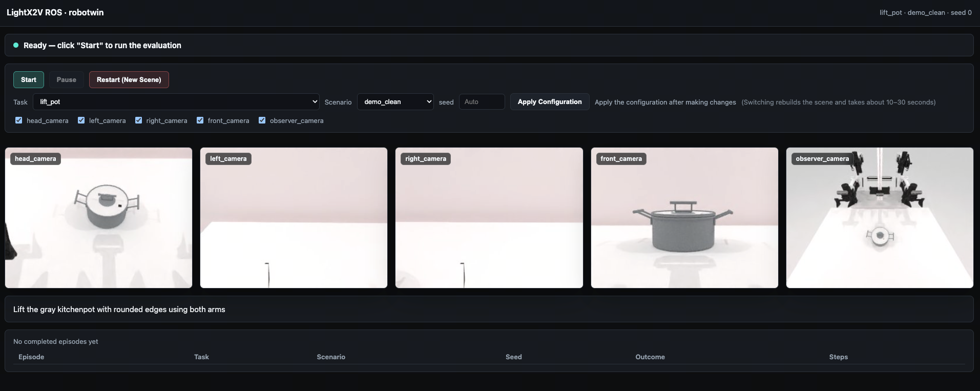Screen dimensions: 980x391
Task: Uncheck the right_camera checkbox
Action: coord(138,120)
